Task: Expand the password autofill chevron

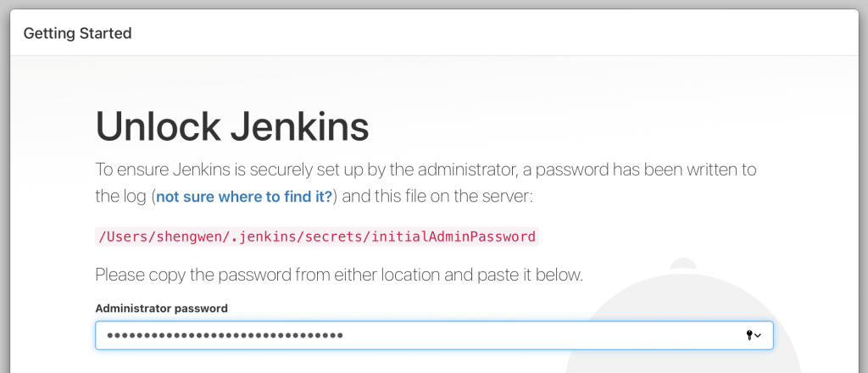Action: coord(758,336)
